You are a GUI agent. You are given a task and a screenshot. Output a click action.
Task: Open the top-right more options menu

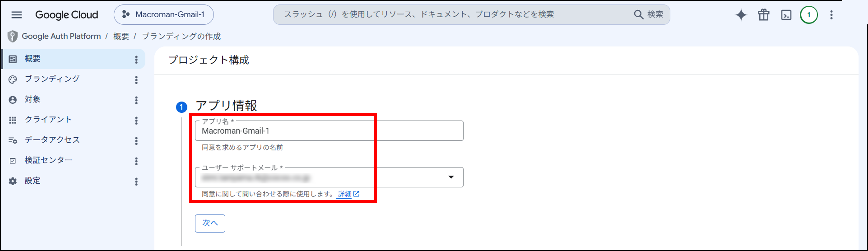[831, 15]
